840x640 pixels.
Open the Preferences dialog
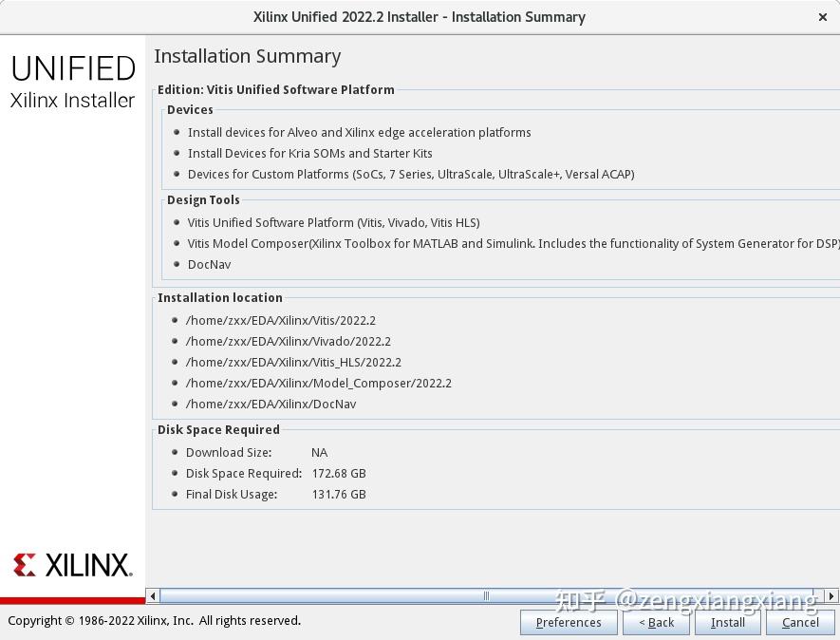569,622
